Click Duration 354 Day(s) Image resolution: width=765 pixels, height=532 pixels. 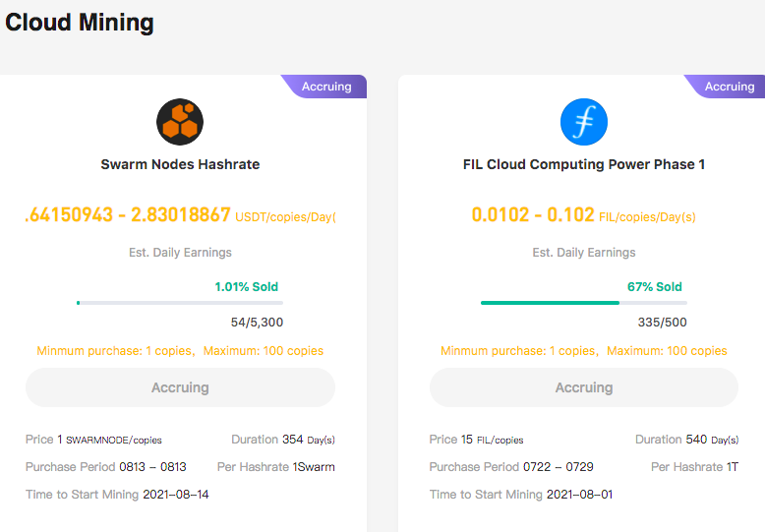pos(283,440)
